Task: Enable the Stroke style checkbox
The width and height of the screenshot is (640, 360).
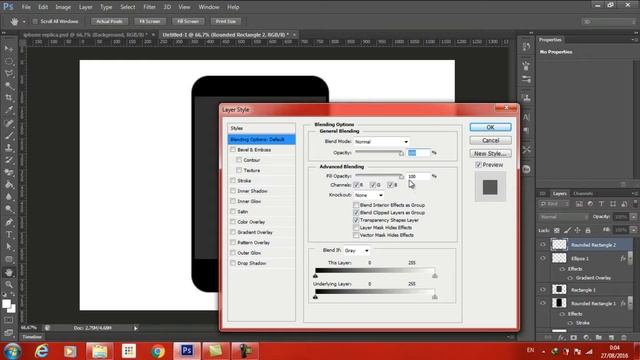Action: pyautogui.click(x=233, y=180)
